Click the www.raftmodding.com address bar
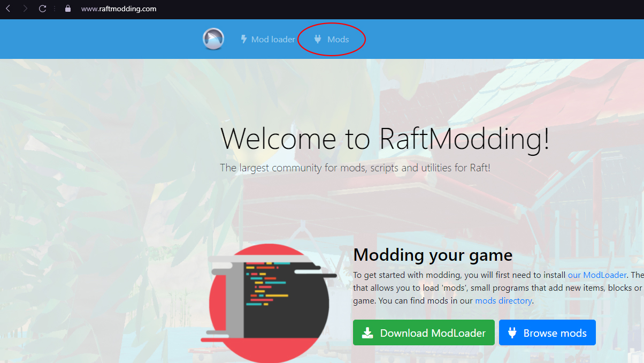Image resolution: width=644 pixels, height=363 pixels. pyautogui.click(x=119, y=9)
